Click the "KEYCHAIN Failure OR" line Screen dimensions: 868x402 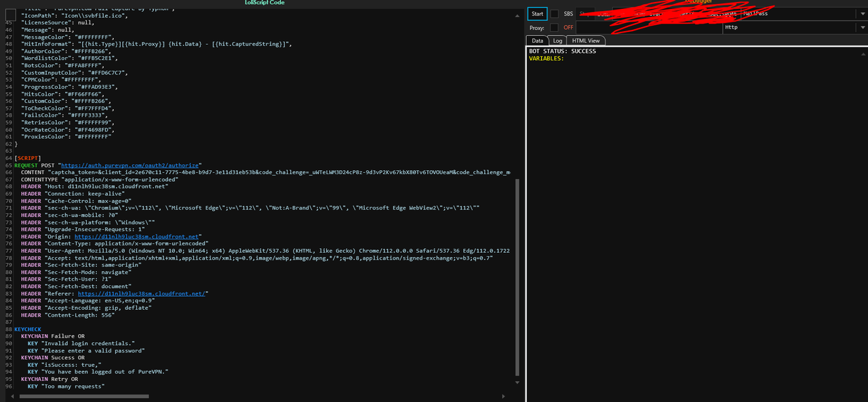[53, 336]
